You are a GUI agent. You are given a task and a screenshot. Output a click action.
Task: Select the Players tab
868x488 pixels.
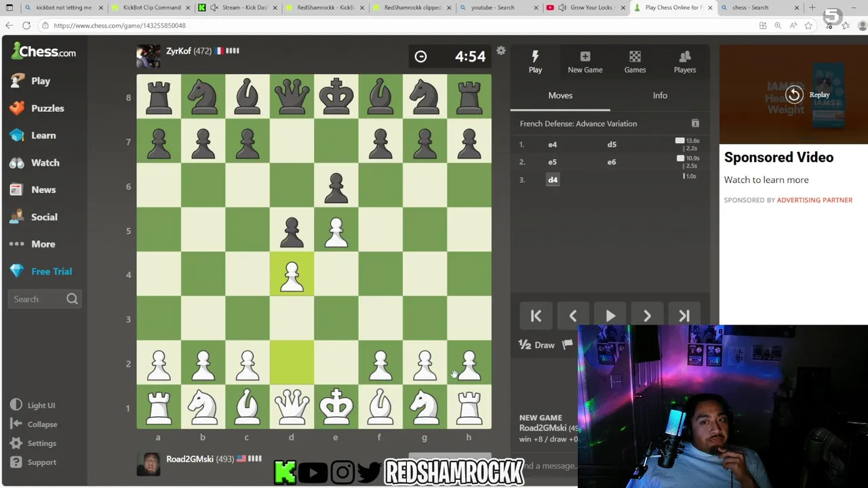point(685,61)
